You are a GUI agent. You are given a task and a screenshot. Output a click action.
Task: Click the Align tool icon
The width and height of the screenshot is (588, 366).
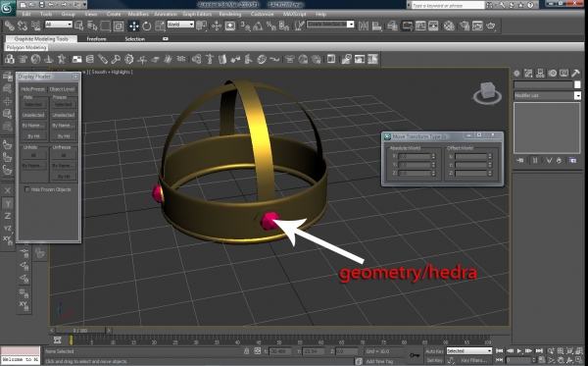tap(377, 26)
